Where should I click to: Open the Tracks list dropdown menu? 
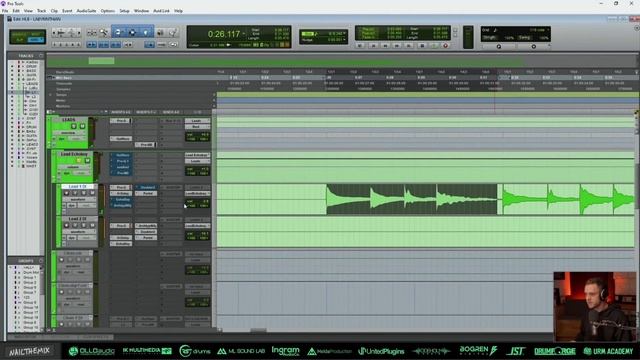pos(41,56)
